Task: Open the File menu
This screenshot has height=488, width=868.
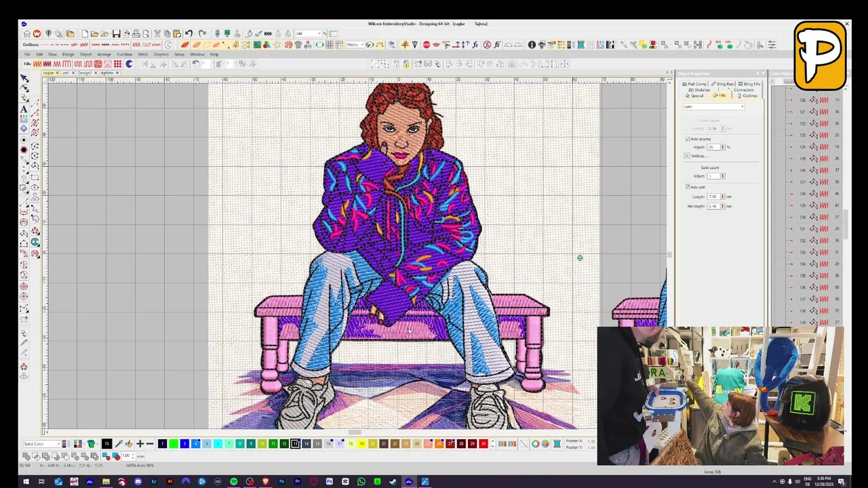Action: (x=27, y=54)
